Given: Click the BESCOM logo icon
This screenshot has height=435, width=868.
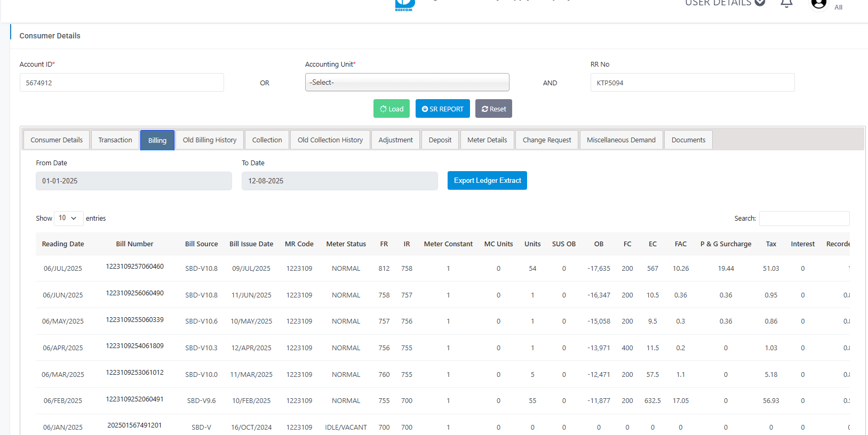Looking at the screenshot, I should point(404,5).
